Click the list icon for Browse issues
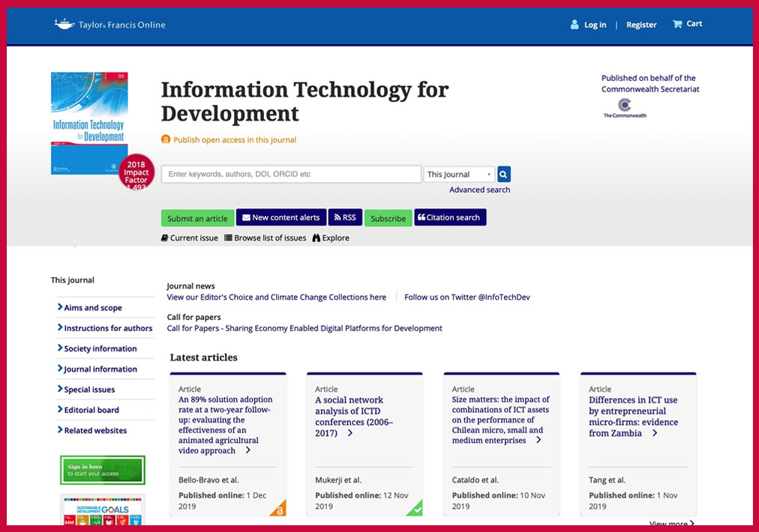The image size is (759, 532). 228,238
